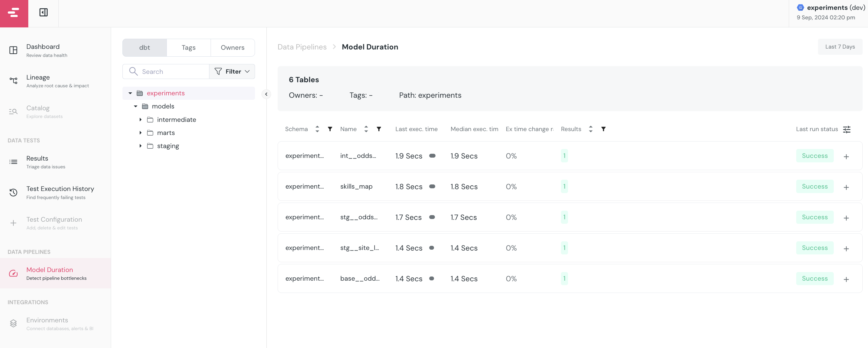This screenshot has height=348, width=868.
Task: Expand the marts folder
Action: 141,133
